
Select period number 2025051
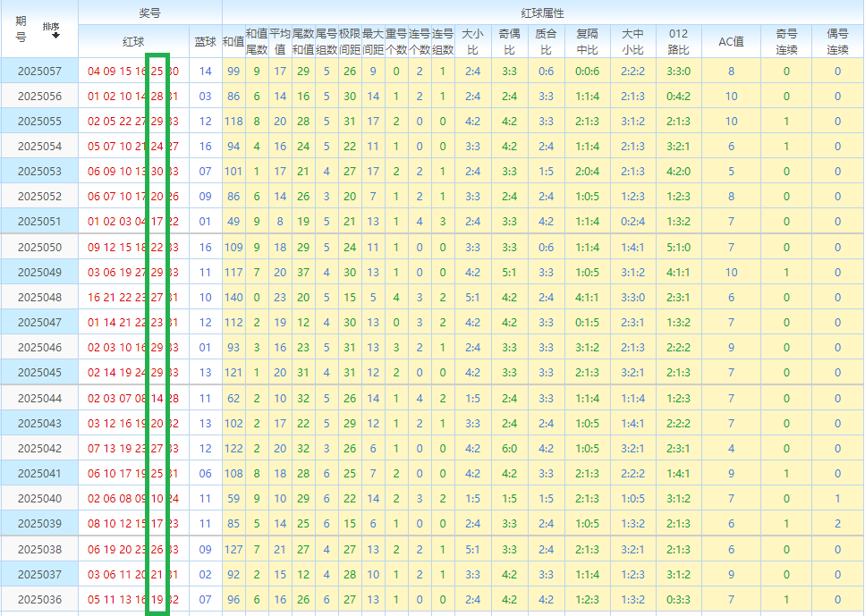tap(39, 221)
